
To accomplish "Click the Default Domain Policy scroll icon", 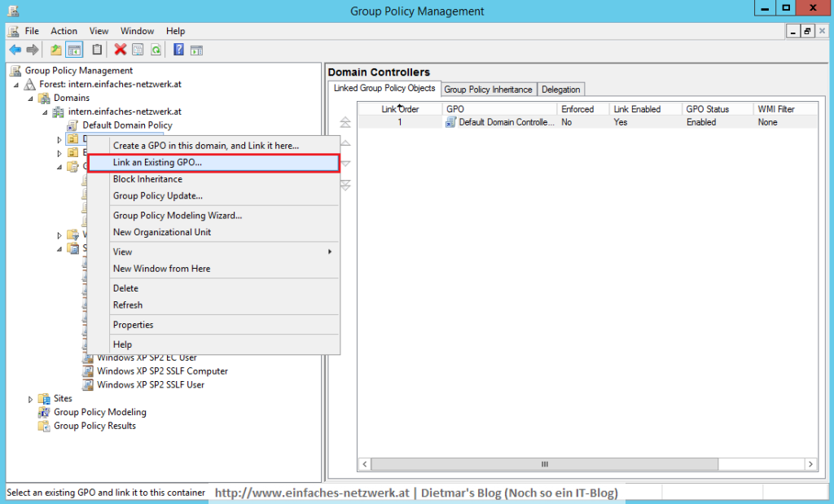I will click(72, 125).
